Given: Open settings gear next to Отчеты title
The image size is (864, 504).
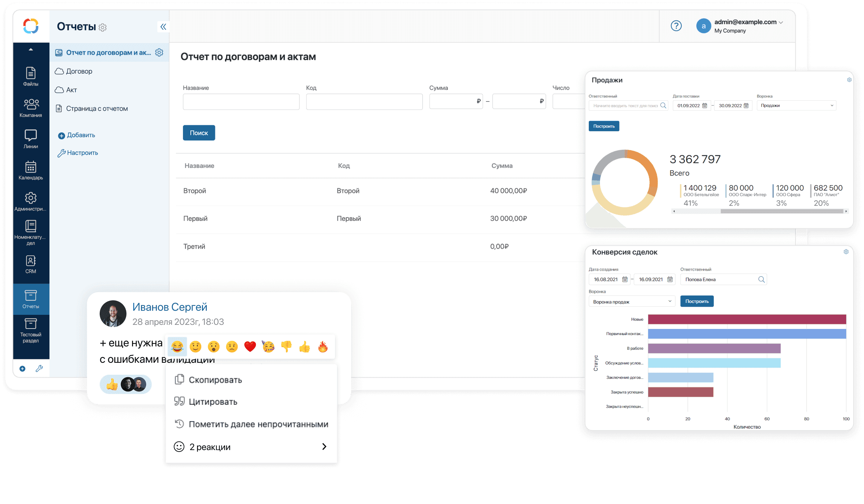Looking at the screenshot, I should coord(103,28).
